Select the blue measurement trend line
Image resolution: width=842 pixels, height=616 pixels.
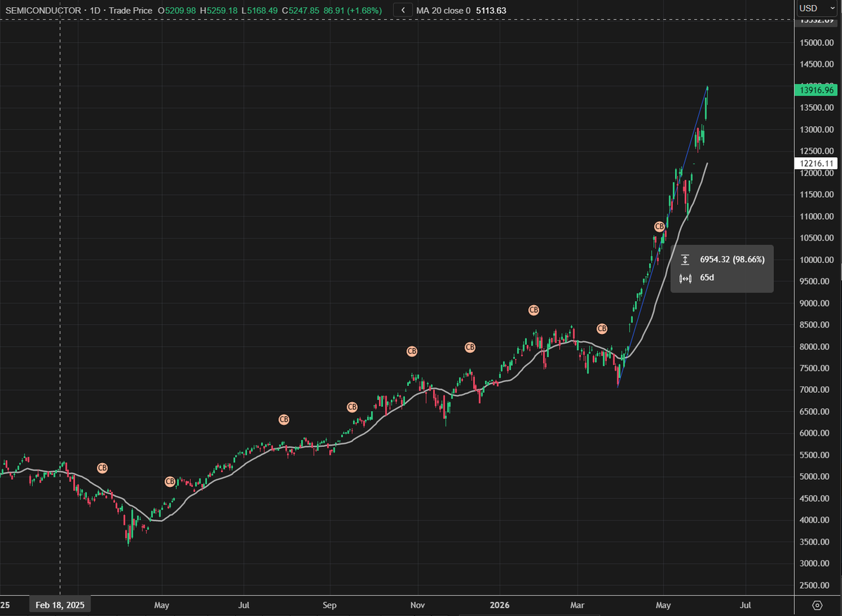click(662, 238)
